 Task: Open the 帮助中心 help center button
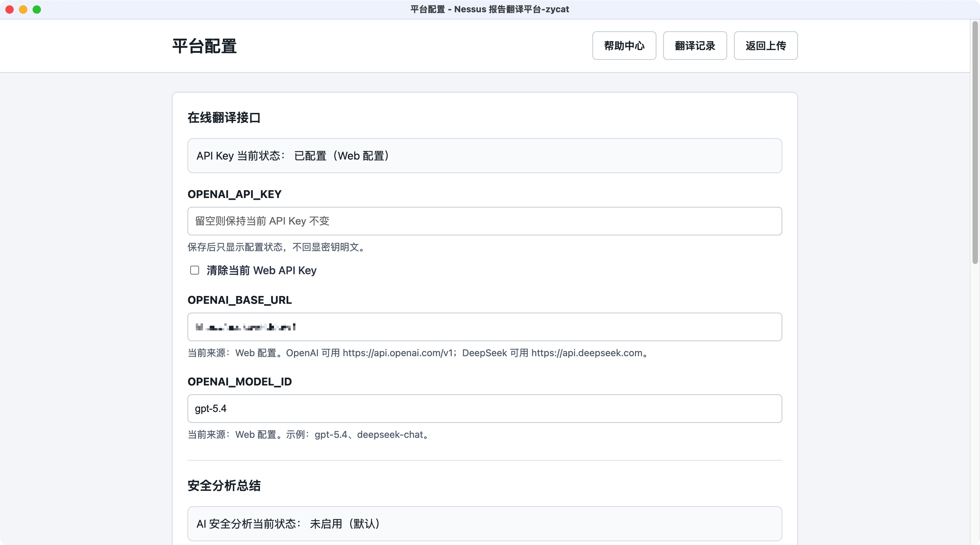(624, 46)
